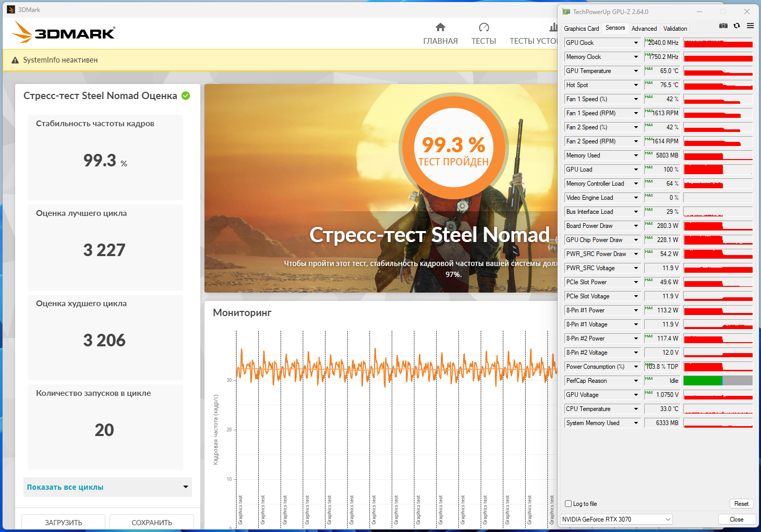Click the Close button at GPU-Z bottom
Viewport: 761px width, 532px height.
pyautogui.click(x=736, y=519)
